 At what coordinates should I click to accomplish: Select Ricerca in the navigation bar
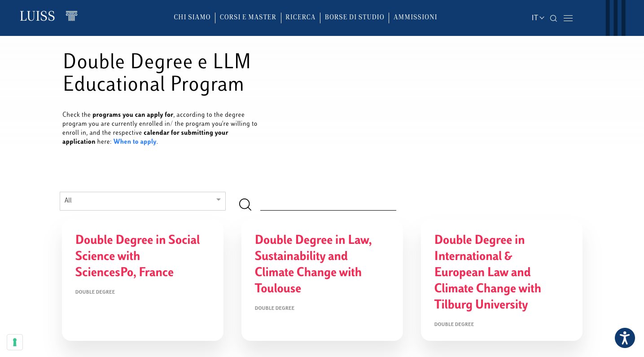pyautogui.click(x=300, y=18)
